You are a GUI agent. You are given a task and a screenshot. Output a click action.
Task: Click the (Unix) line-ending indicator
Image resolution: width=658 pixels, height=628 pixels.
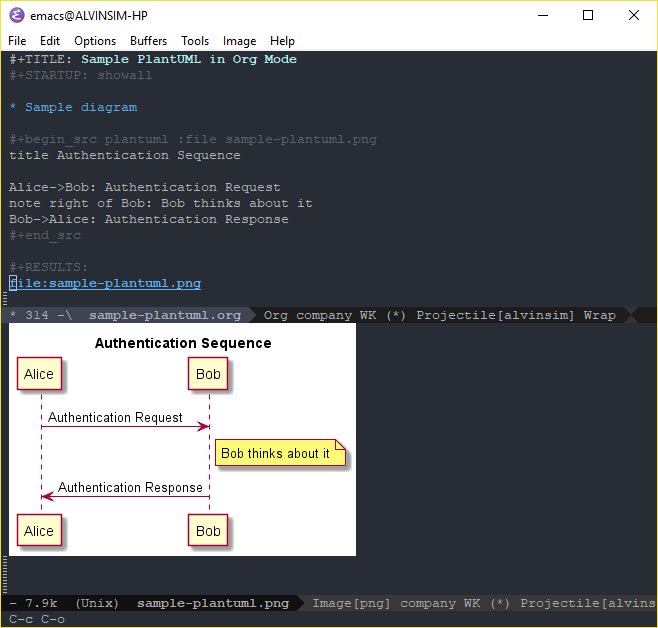coord(97,603)
